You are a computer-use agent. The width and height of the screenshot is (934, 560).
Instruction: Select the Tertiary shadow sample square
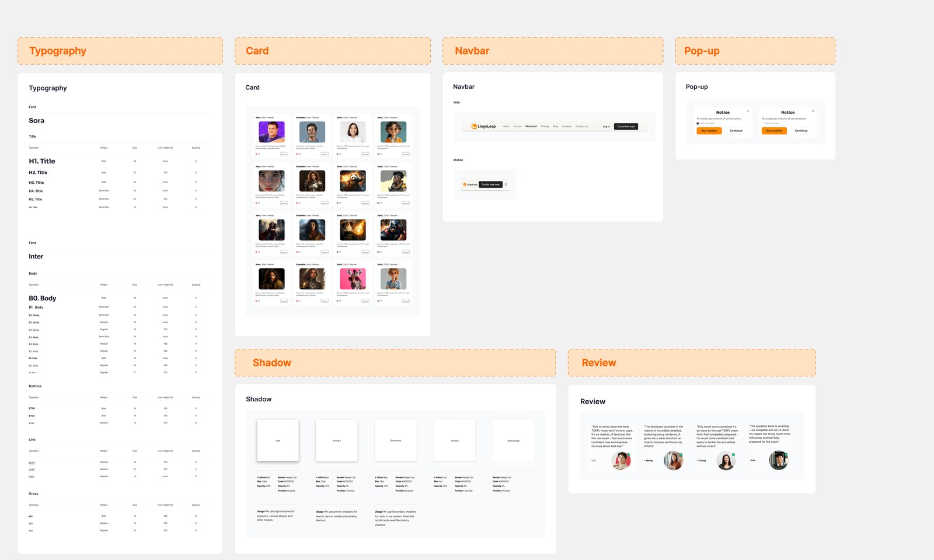pyautogui.click(x=455, y=440)
